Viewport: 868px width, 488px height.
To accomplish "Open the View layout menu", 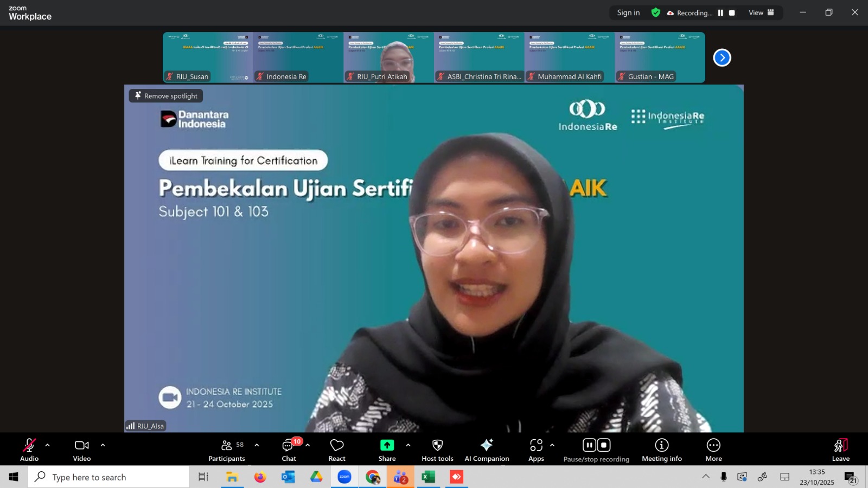I will (761, 12).
